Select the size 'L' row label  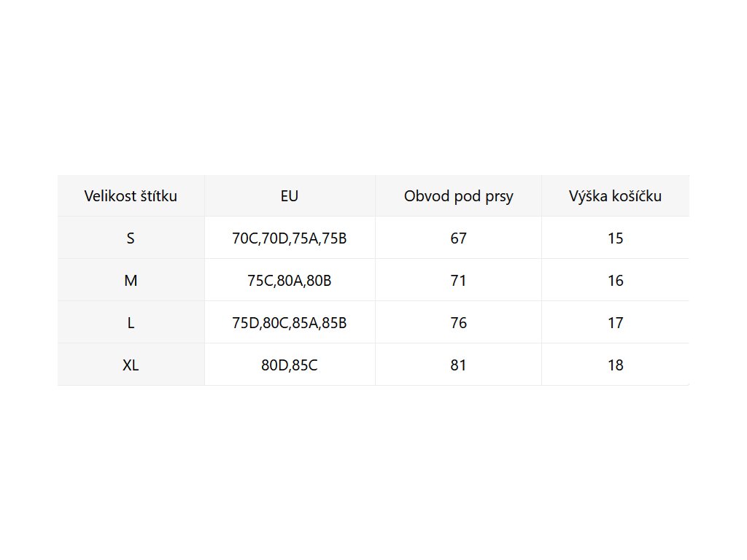[x=131, y=323]
